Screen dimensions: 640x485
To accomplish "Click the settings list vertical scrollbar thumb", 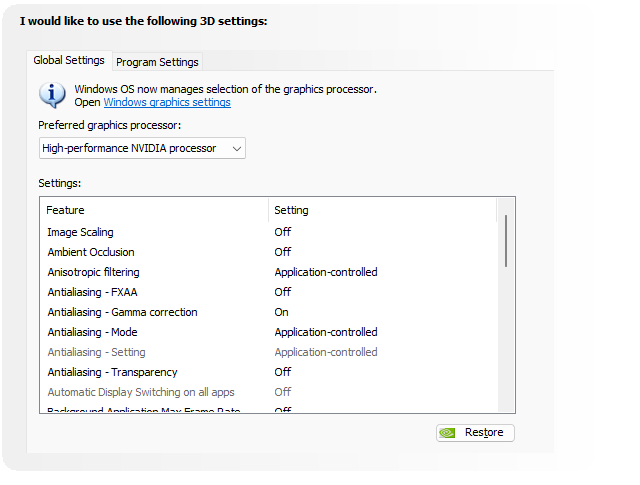I will pyautogui.click(x=506, y=240).
